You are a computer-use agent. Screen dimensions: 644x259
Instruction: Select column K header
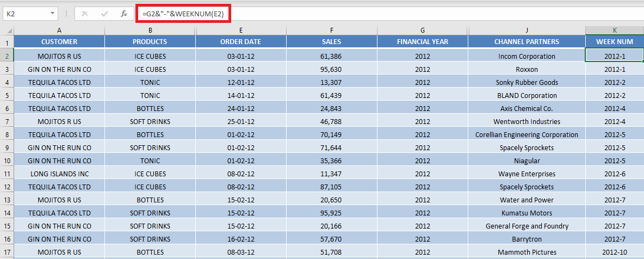pos(615,30)
